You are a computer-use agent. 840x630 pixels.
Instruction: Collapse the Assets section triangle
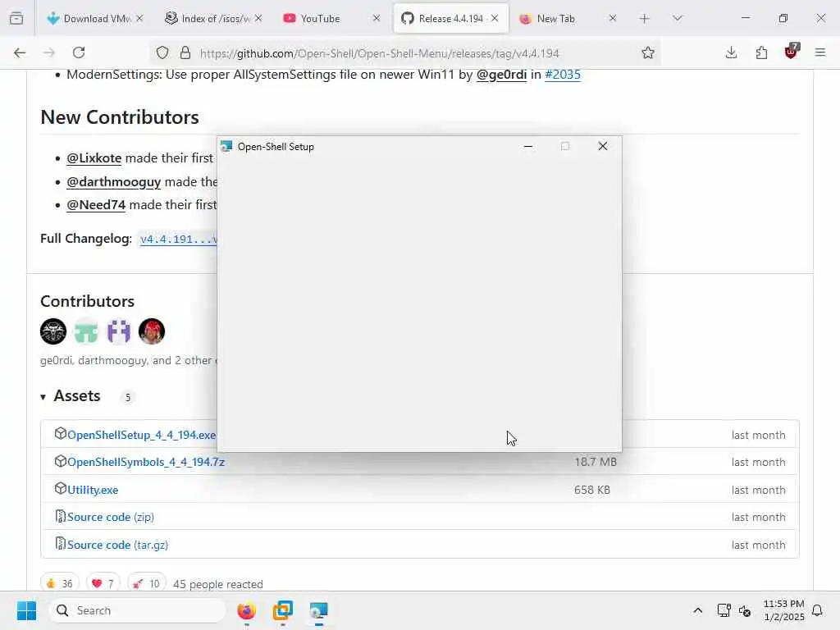tap(43, 397)
